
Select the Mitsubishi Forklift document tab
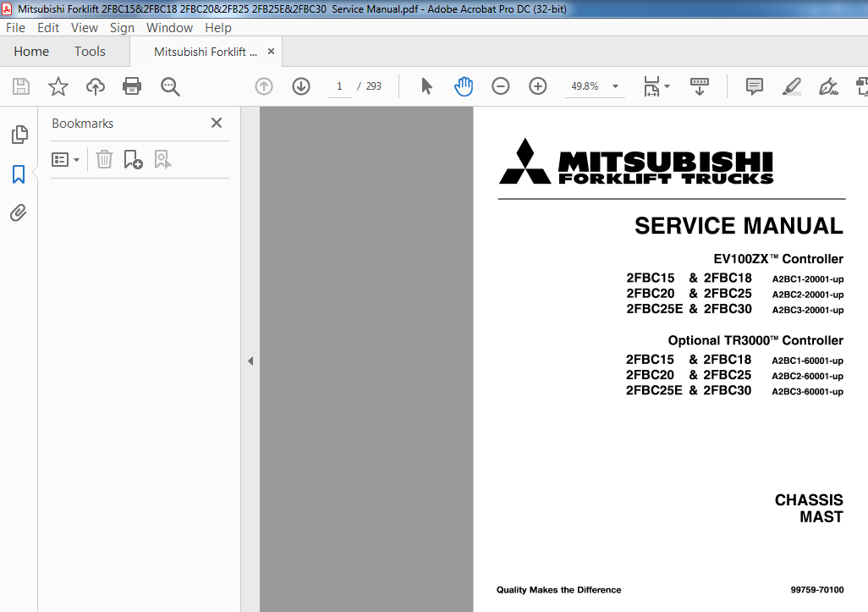click(x=206, y=52)
